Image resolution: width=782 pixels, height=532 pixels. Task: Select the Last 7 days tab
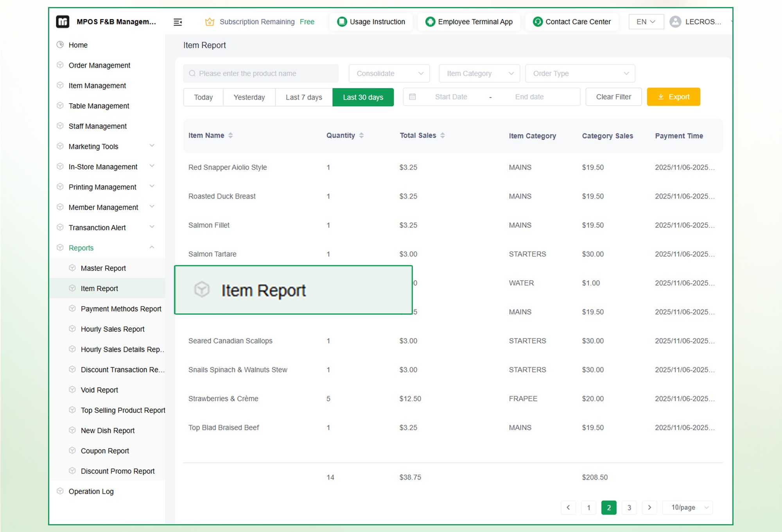(x=304, y=97)
